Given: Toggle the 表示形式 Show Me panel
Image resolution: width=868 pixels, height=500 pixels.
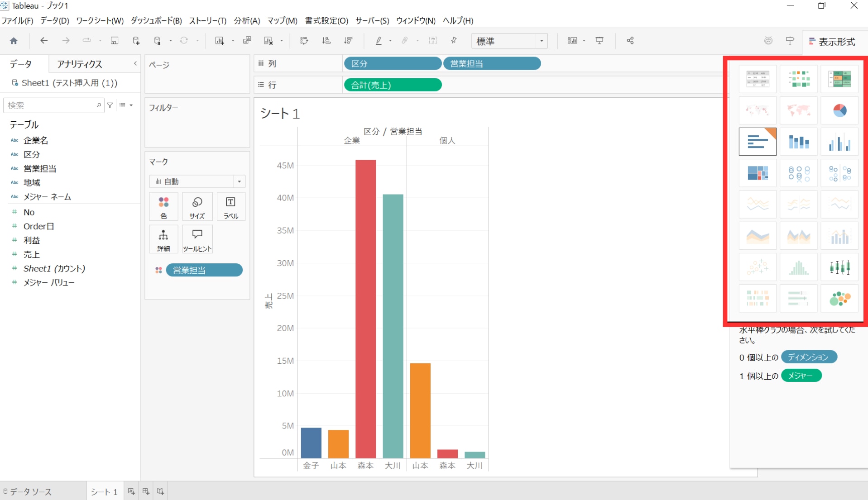Looking at the screenshot, I should 832,42.
